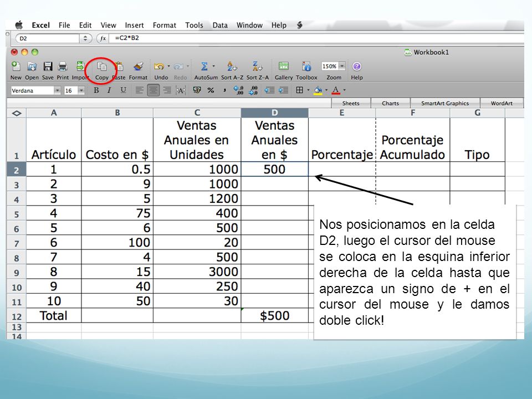Screen dimensions: 532x399
Task: Open the Insert menu
Action: click(134, 25)
